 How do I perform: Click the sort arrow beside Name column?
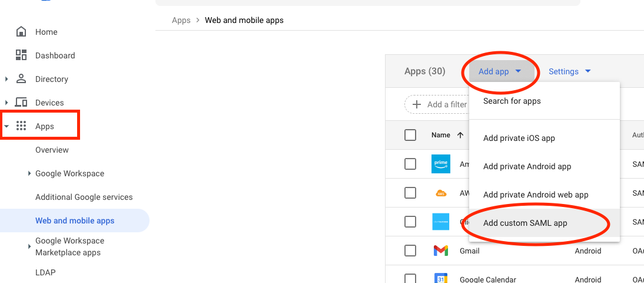coord(460,135)
